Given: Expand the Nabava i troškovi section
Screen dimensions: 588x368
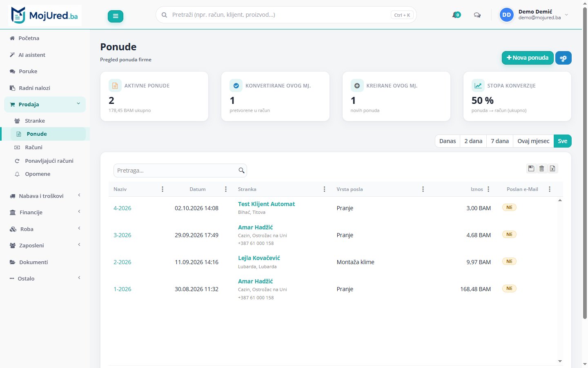Looking at the screenshot, I should [45, 196].
